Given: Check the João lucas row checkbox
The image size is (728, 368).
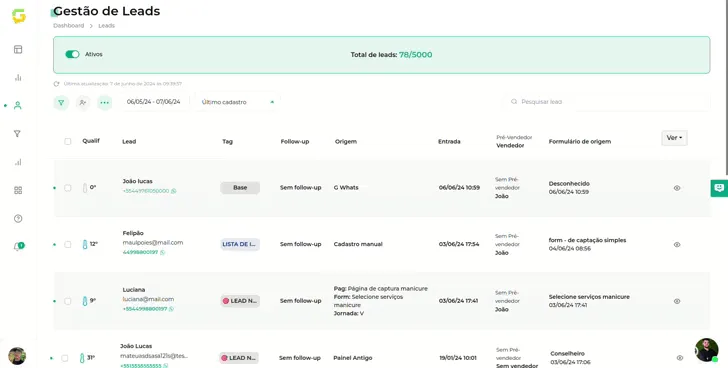Looking at the screenshot, I should pos(68,188).
